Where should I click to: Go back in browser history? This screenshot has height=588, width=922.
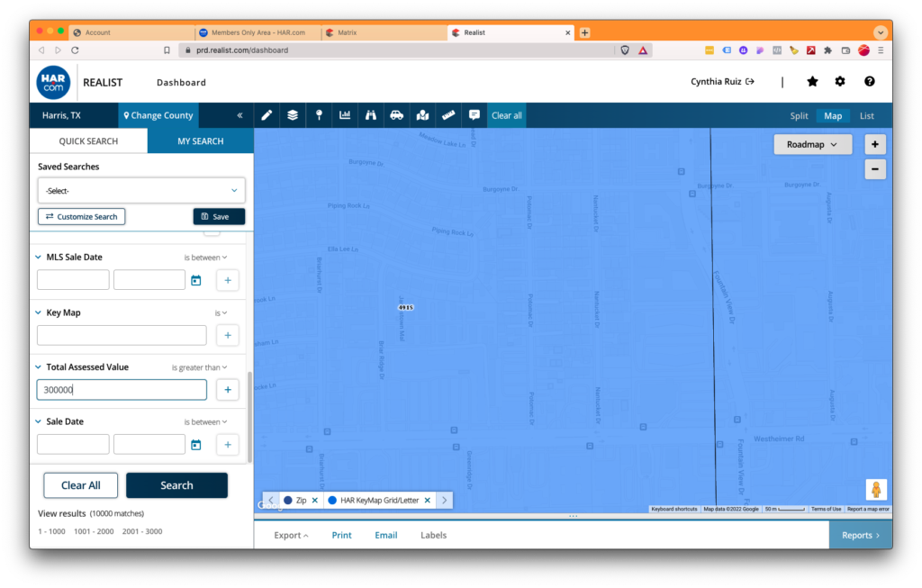tap(41, 50)
